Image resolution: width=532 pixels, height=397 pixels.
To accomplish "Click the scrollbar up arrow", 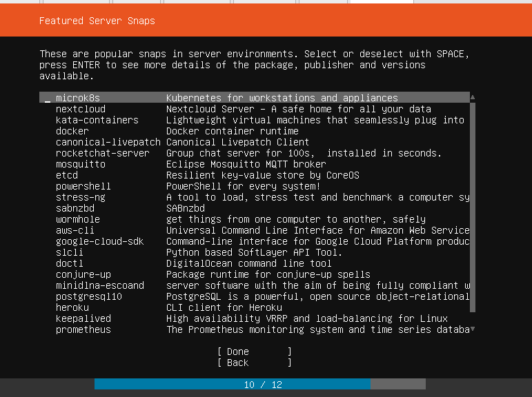I will (x=473, y=98).
